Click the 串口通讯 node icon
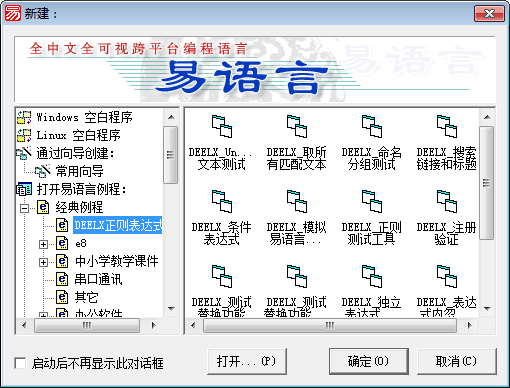The height and width of the screenshot is (388, 510). click(x=62, y=279)
